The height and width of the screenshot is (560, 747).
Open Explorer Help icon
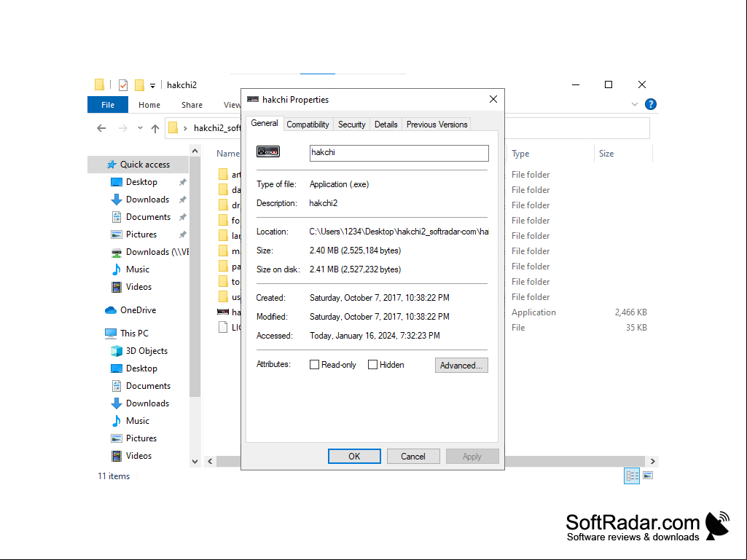(x=650, y=104)
